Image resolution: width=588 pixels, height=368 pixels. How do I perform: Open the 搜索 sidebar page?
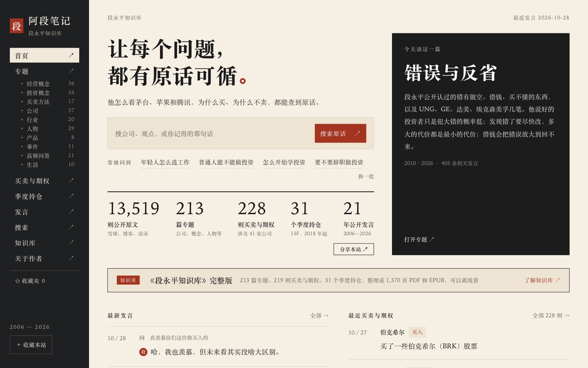tap(44, 227)
